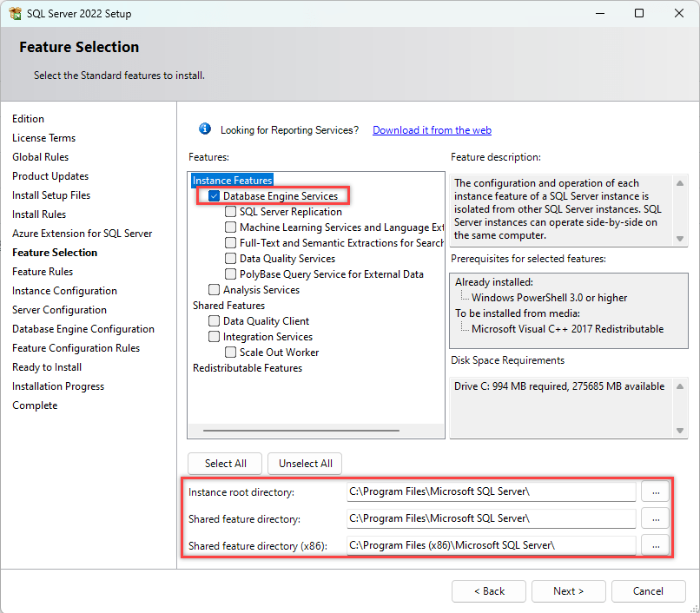Select the Installation Progress step in sidebar
Screen dimensions: 700x613
coord(57,386)
